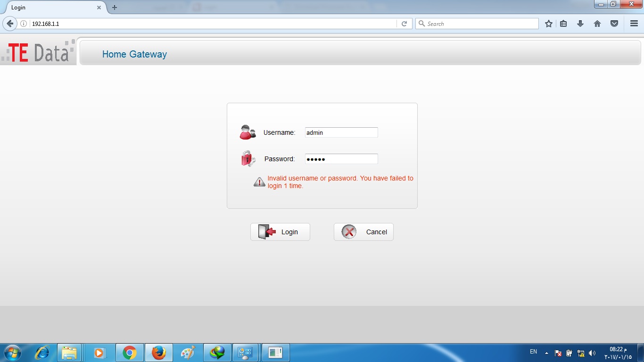
Task: Open Firefox hamburger menu
Action: pos(634,24)
